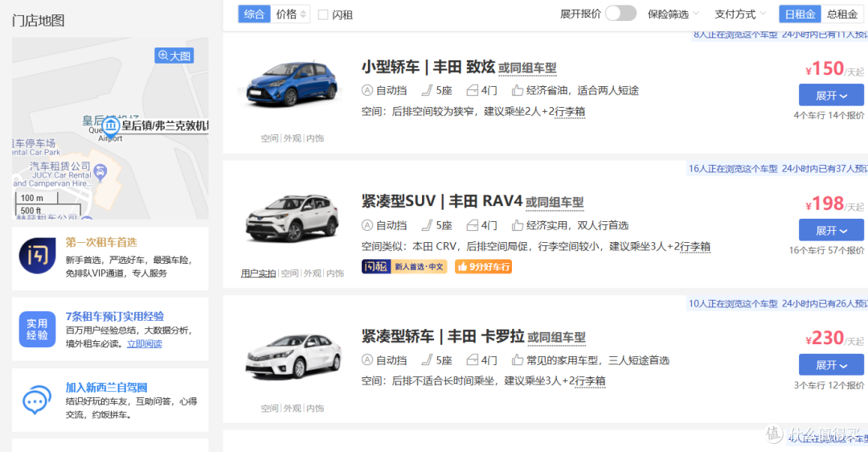View 外观 photos for Toyota 致炫

293,138
